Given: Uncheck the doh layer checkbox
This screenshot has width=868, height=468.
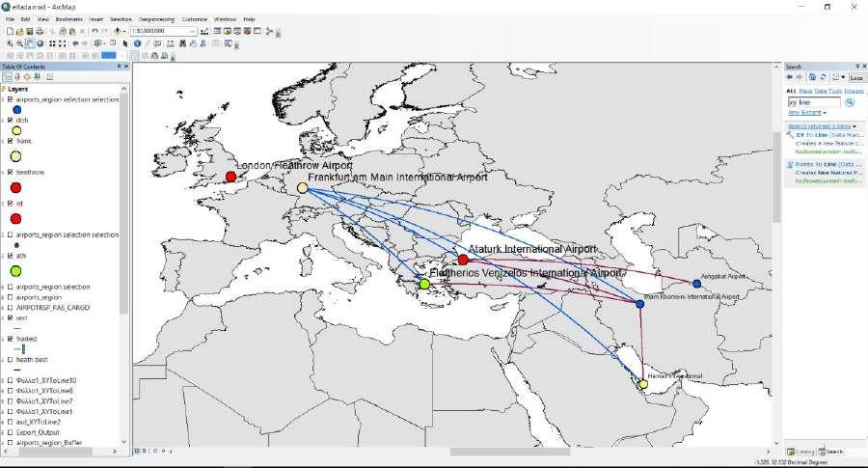Looking at the screenshot, I should coord(10,121).
